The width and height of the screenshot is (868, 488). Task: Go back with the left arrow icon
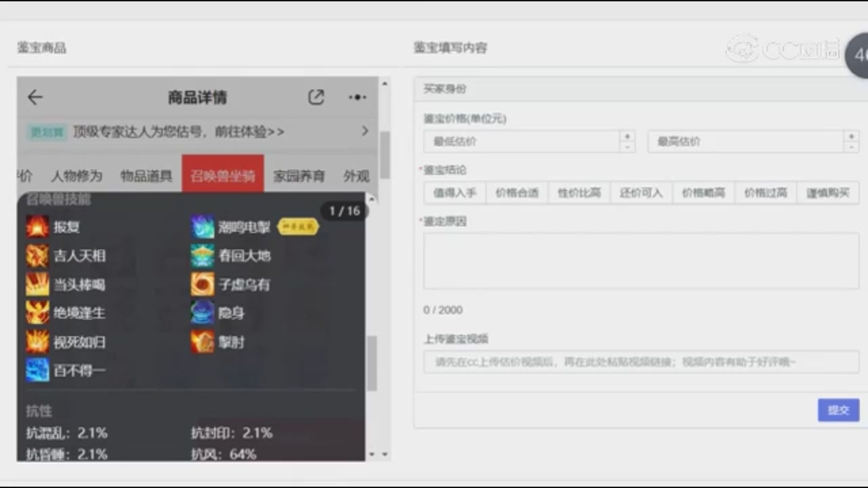[35, 98]
